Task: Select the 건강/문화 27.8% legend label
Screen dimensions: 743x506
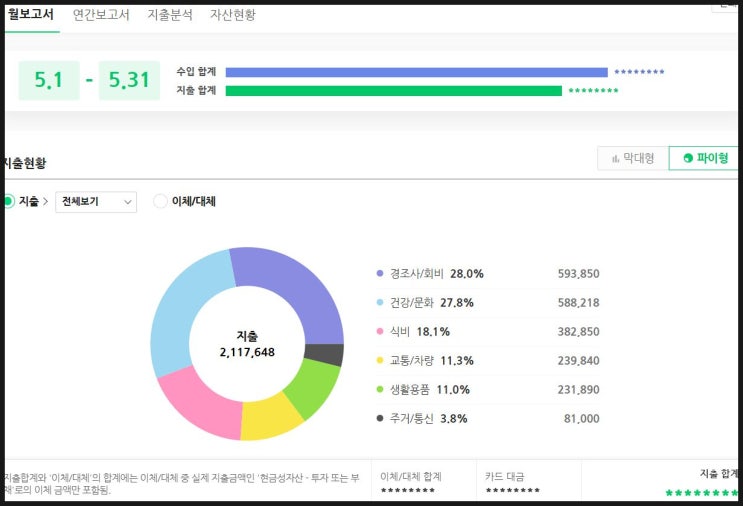Action: click(x=432, y=302)
